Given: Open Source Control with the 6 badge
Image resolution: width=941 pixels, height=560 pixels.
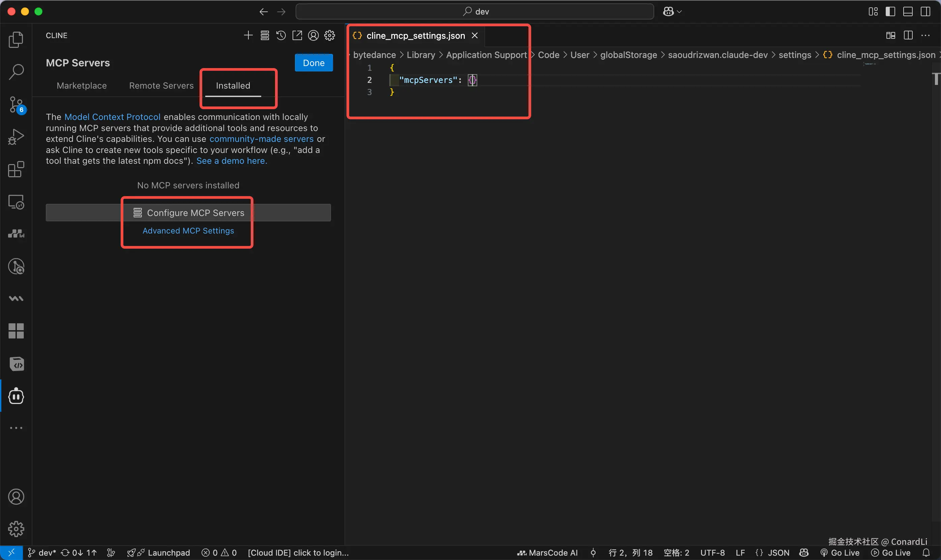Looking at the screenshot, I should [16, 104].
